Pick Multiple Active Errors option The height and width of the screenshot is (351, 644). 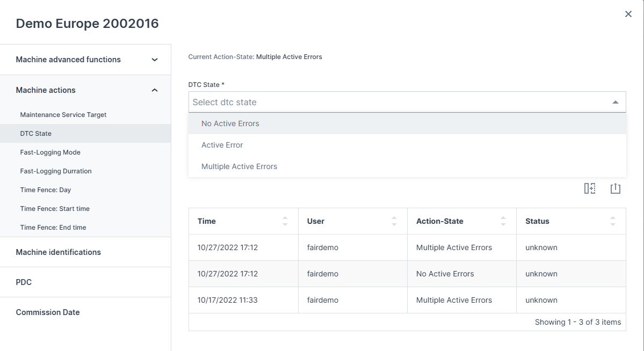[x=240, y=166]
